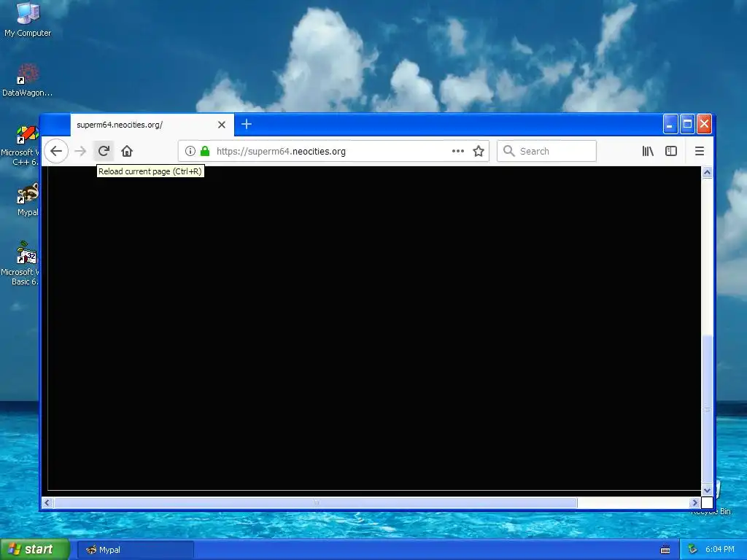Click the horizontal scrollbar thumb
The image size is (747, 560).
(315, 503)
